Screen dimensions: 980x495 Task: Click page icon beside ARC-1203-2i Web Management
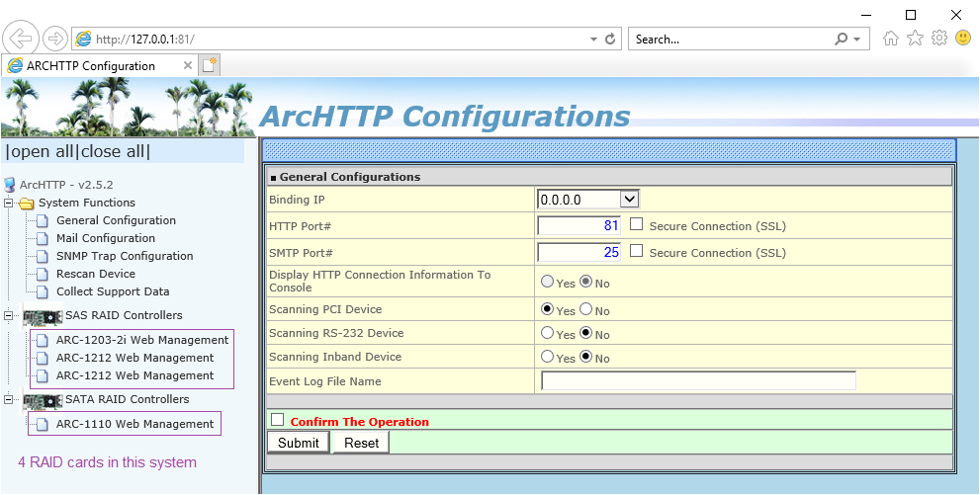pyautogui.click(x=42, y=340)
